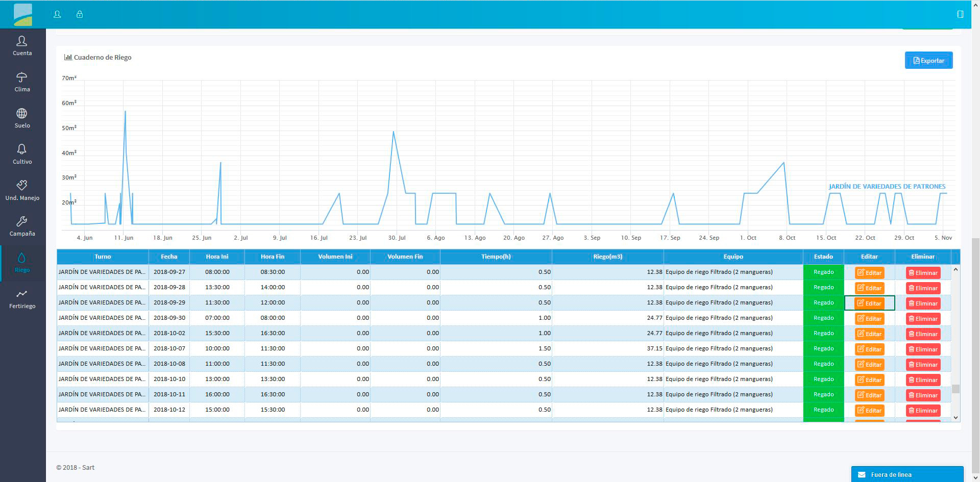Image resolution: width=980 pixels, height=482 pixels.
Task: Click the table scrollbar up arrow
Action: click(955, 269)
